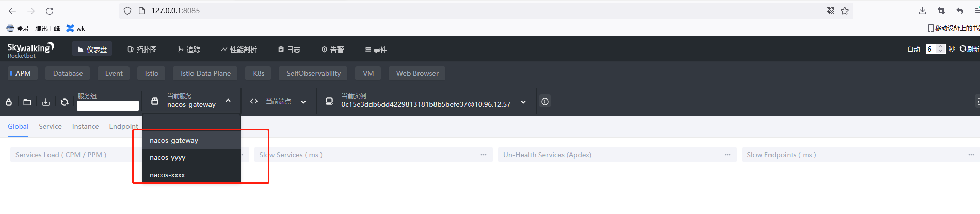Click the shield icon in the address bar
Screen dimensions: 980x214
pyautogui.click(x=127, y=11)
